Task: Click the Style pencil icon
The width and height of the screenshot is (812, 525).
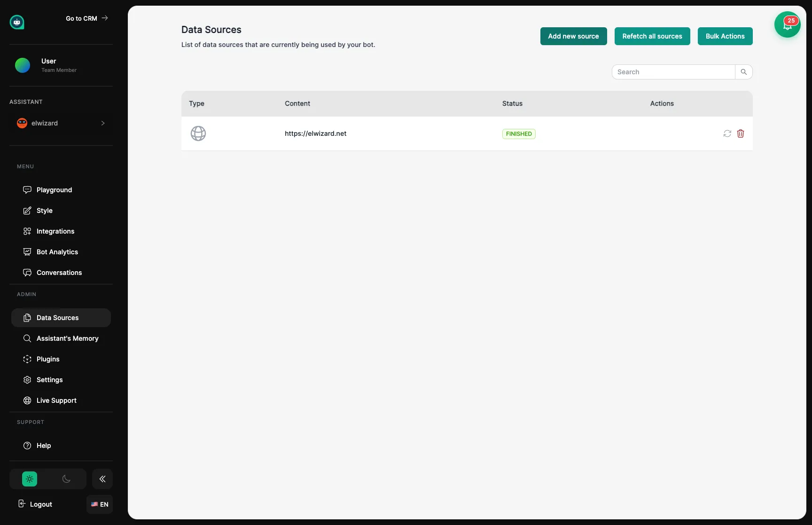Action: click(27, 211)
